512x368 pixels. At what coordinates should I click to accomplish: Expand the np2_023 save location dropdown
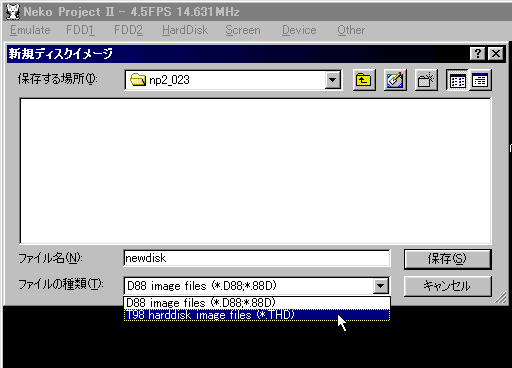click(x=332, y=80)
